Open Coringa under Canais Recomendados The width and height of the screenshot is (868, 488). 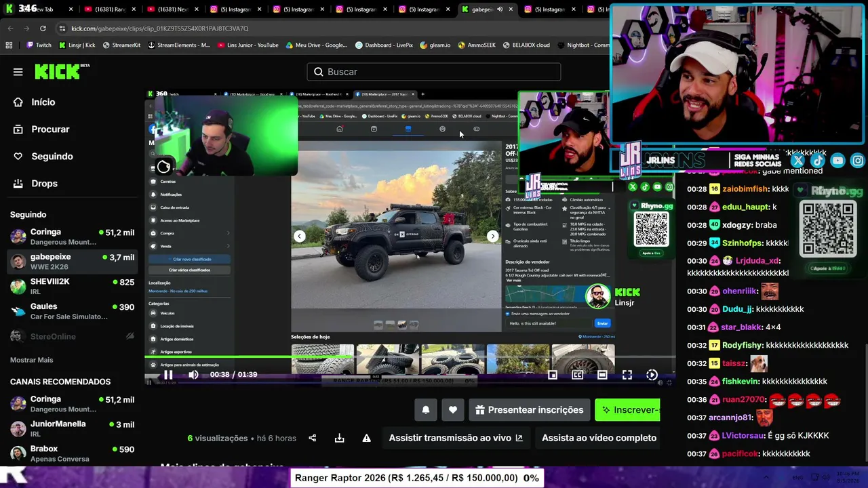click(72, 404)
